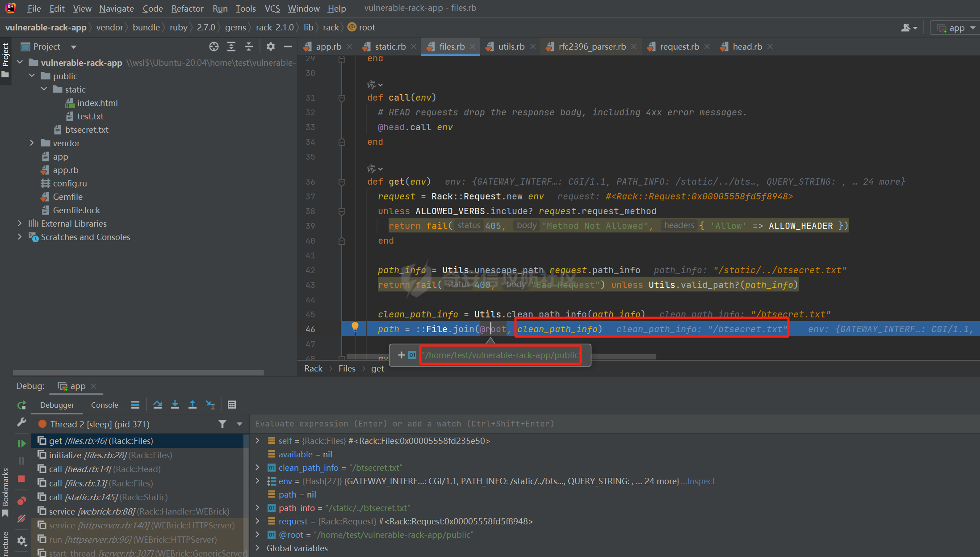Image resolution: width=980 pixels, height=557 pixels.
Task: Expand External Libraries node
Action: [x=20, y=224]
